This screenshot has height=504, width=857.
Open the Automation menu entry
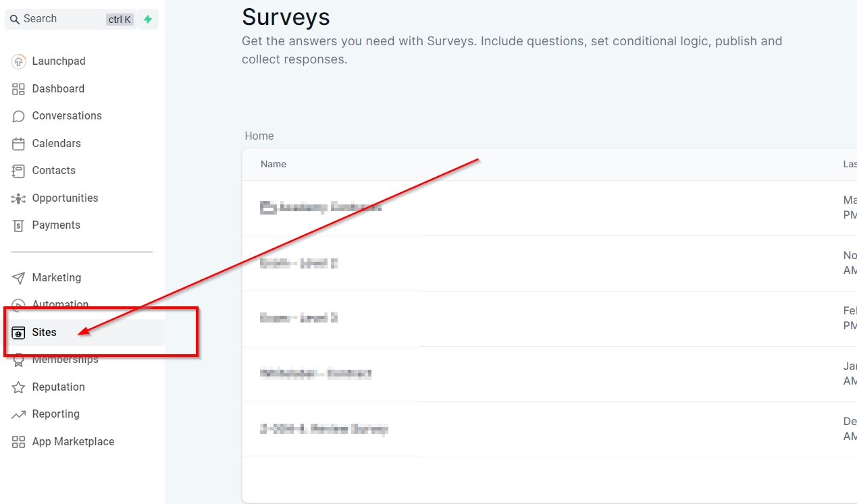(60, 304)
